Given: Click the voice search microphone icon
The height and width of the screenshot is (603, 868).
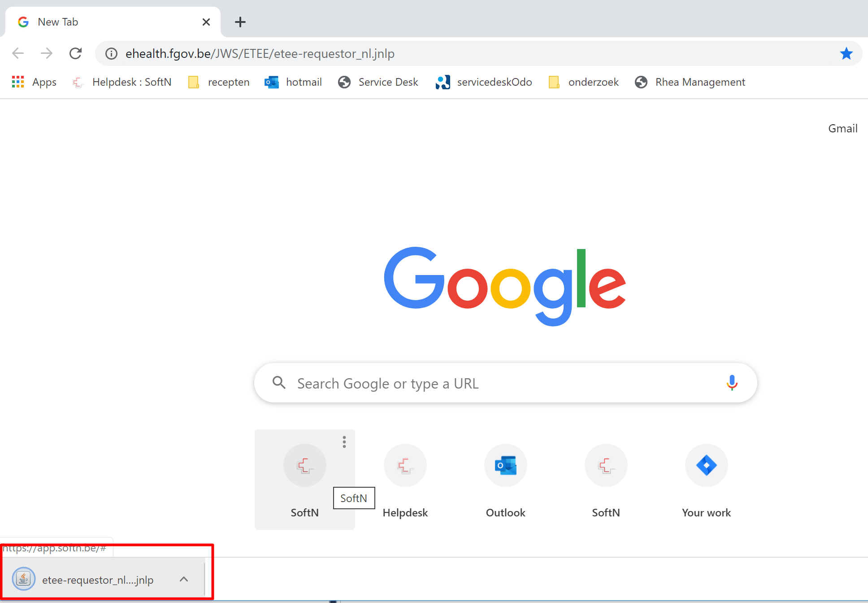Looking at the screenshot, I should [732, 383].
